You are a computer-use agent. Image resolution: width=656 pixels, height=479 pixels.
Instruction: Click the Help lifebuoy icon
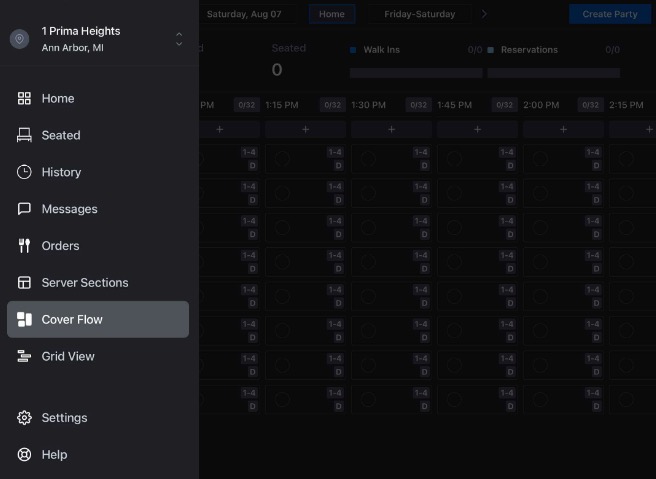pyautogui.click(x=24, y=454)
